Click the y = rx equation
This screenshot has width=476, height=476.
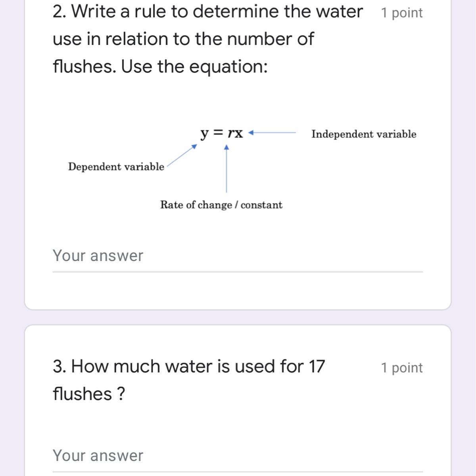click(x=221, y=134)
